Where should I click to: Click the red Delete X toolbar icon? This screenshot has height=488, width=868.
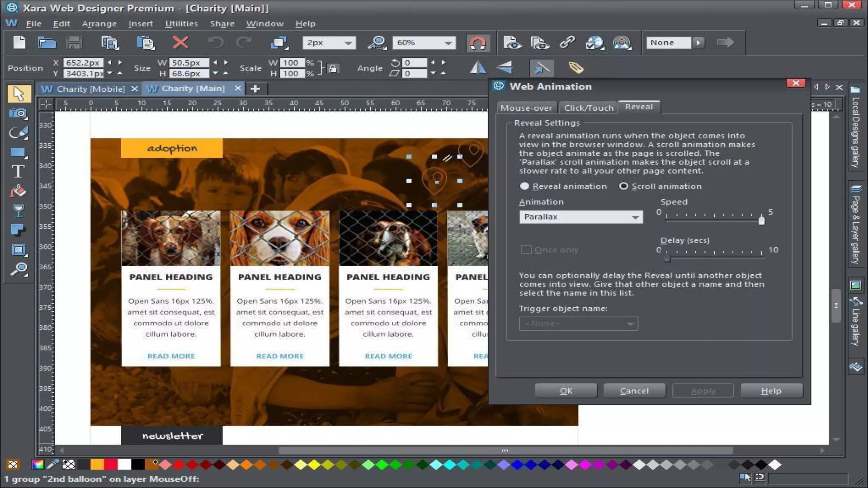pos(180,42)
